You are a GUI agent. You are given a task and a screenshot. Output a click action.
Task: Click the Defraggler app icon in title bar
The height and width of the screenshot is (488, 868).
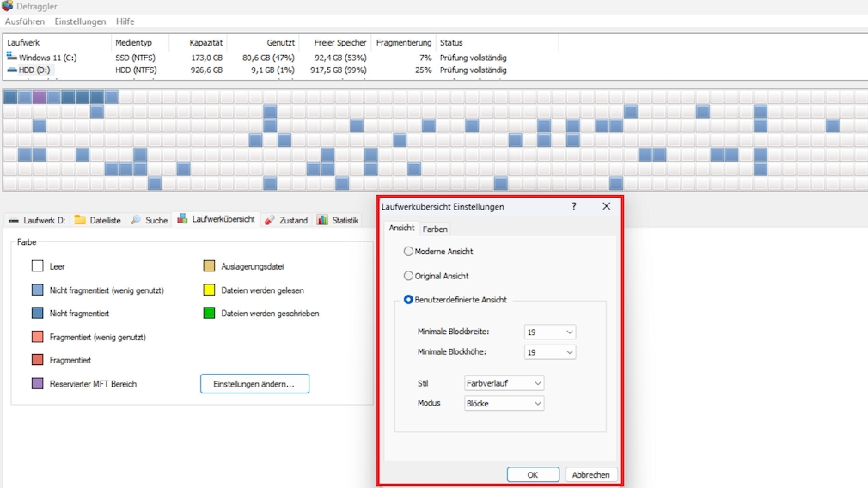click(8, 6)
